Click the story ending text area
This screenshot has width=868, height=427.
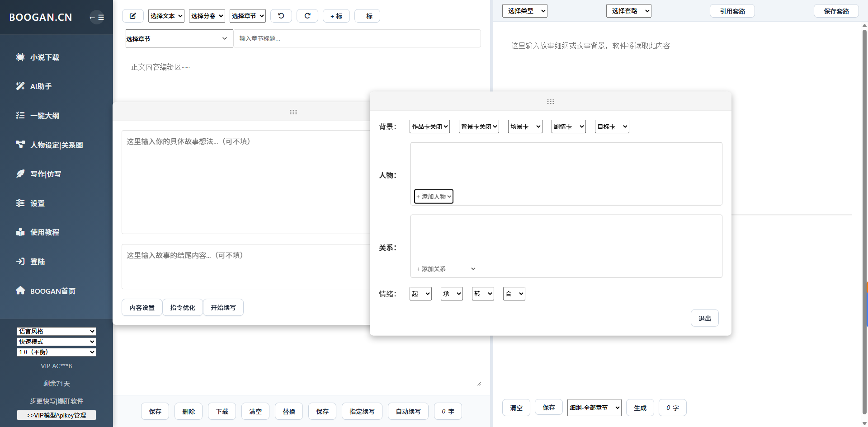tap(246, 267)
